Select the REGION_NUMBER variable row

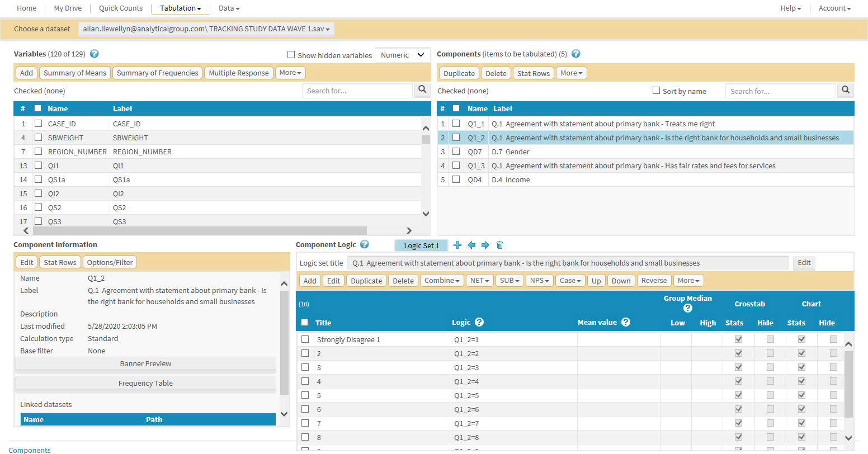pyautogui.click(x=218, y=152)
